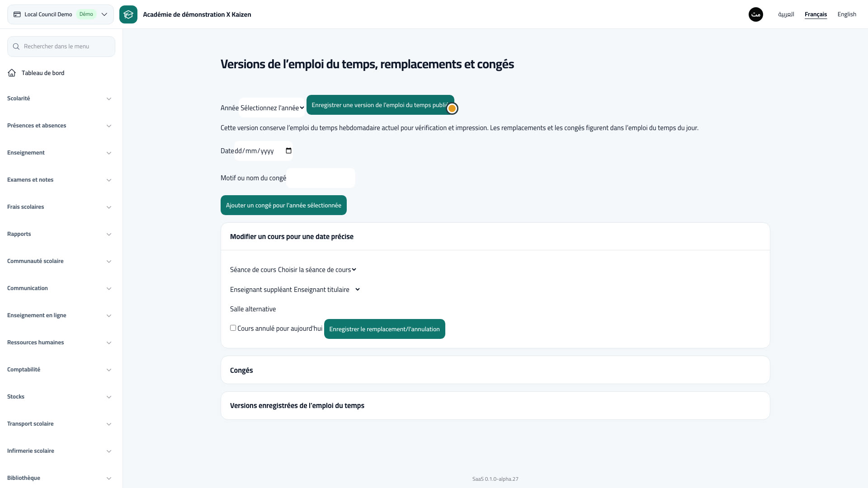Click the Tableau de bord home icon

pyautogui.click(x=12, y=73)
